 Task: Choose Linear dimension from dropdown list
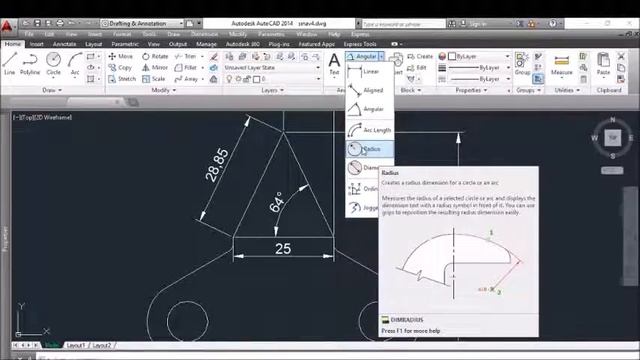point(370,72)
